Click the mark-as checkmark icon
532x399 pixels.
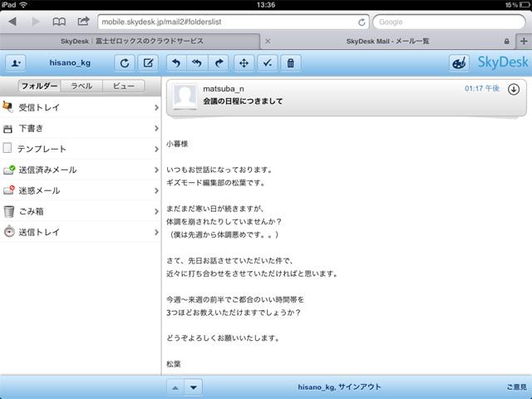[267, 62]
